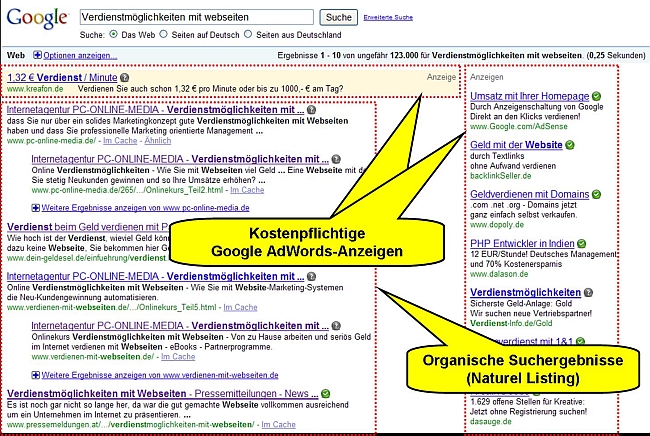Image resolution: width=650 pixels, height=436 pixels.
Task: Click rating icon beside '1,32 € Verdienst / Minute'
Action: 124,78
